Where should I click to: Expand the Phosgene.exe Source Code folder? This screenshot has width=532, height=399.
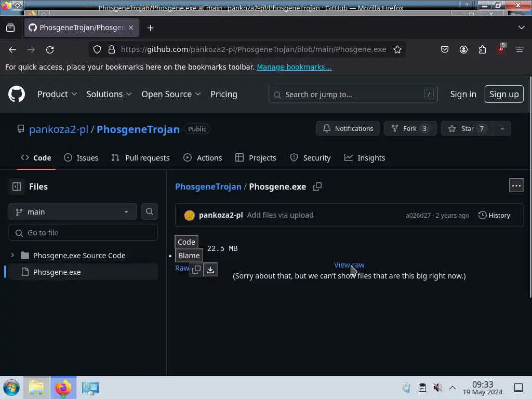[x=12, y=255]
